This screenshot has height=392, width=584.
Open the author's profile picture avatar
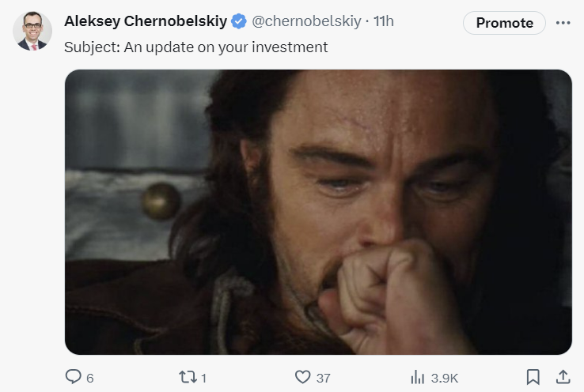(x=32, y=32)
